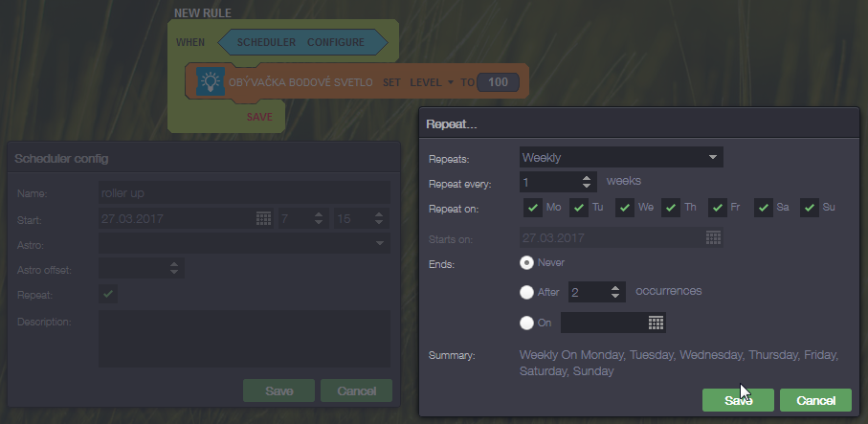Cancel the Repeat dialog
The height and width of the screenshot is (424, 868).
coord(815,400)
